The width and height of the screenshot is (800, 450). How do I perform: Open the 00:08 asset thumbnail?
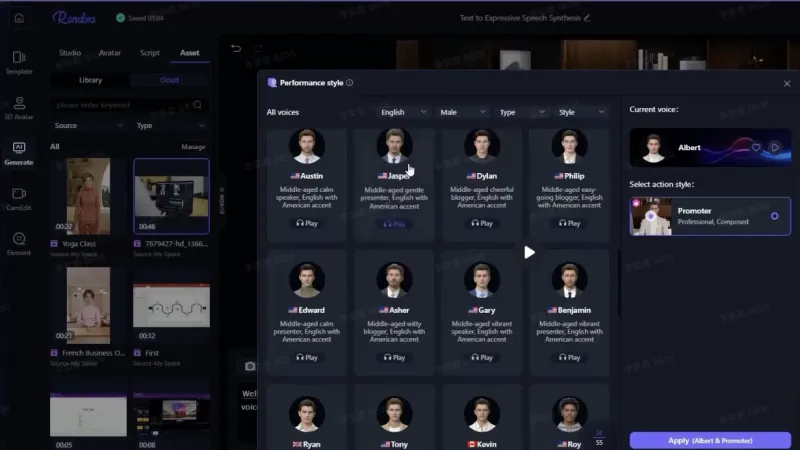171,415
